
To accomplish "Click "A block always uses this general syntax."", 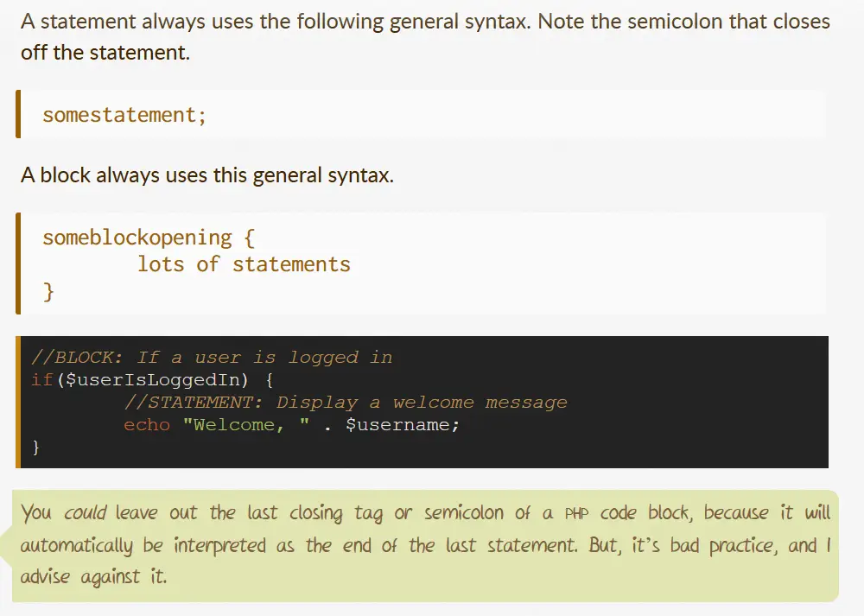I will (207, 175).
